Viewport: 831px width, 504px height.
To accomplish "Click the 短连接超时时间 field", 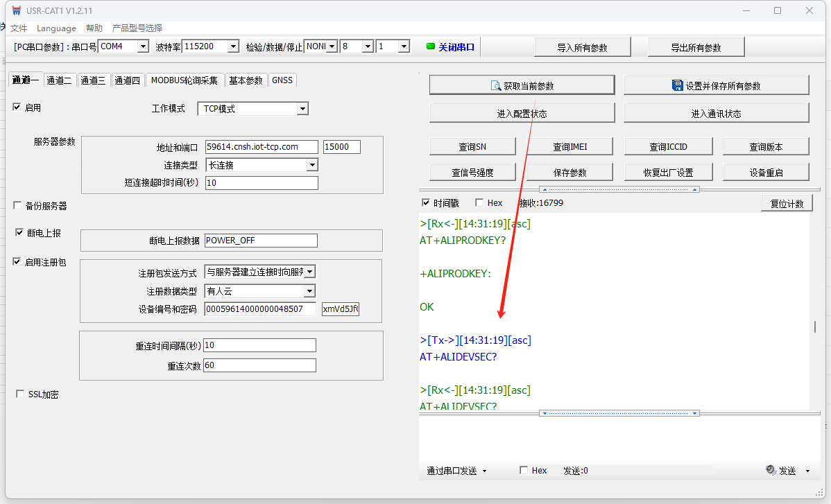I will (262, 182).
